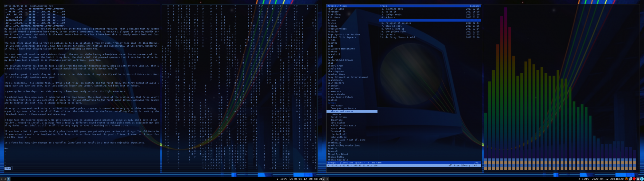Click the 'C' continue flag in cmus status
644x181 pixels.
point(475,166)
